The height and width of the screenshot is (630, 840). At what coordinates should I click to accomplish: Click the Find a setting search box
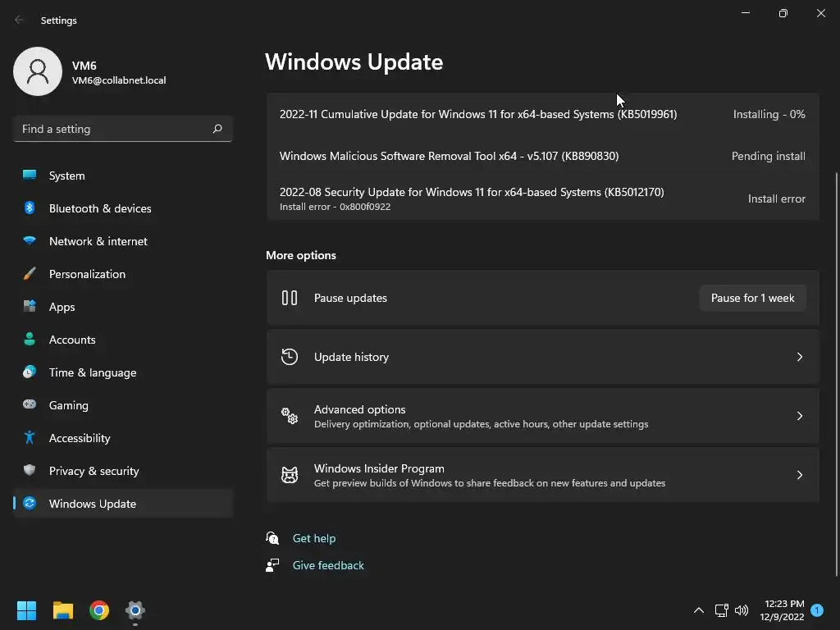tap(115, 129)
